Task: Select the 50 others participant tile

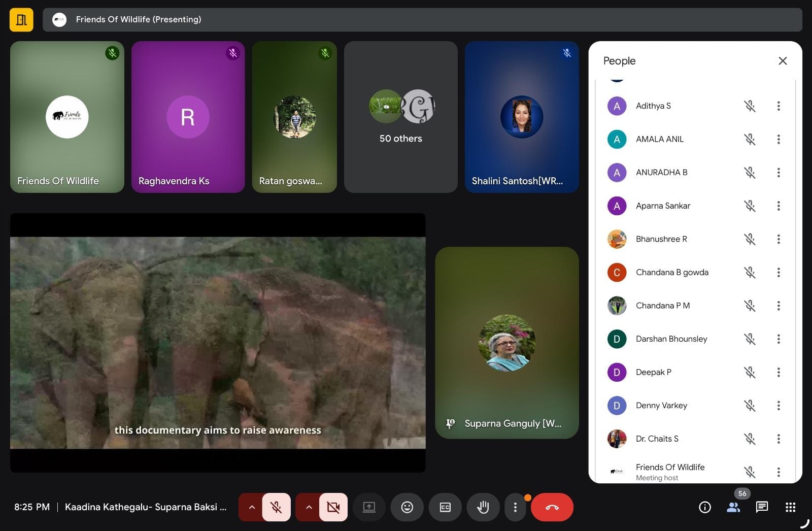Action: coord(400,117)
